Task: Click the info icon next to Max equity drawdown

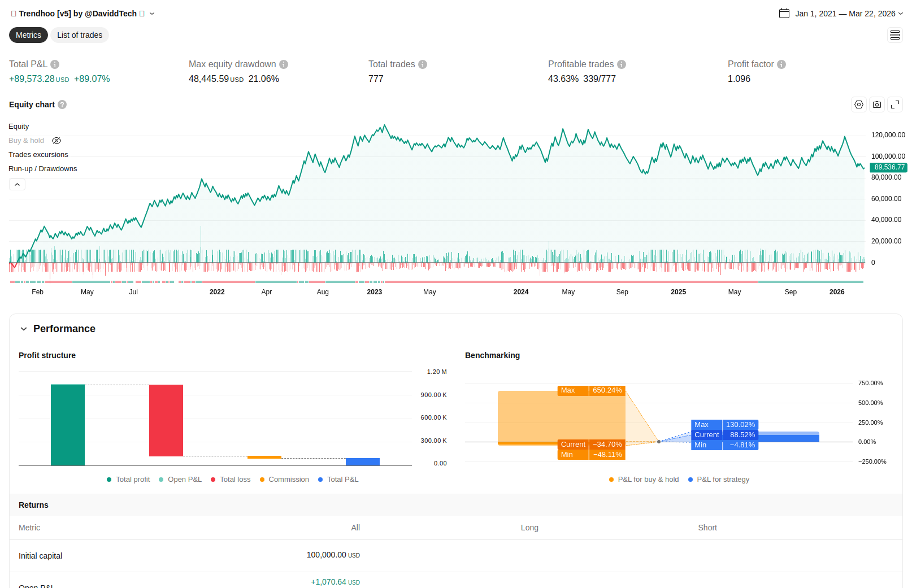Action: tap(284, 64)
